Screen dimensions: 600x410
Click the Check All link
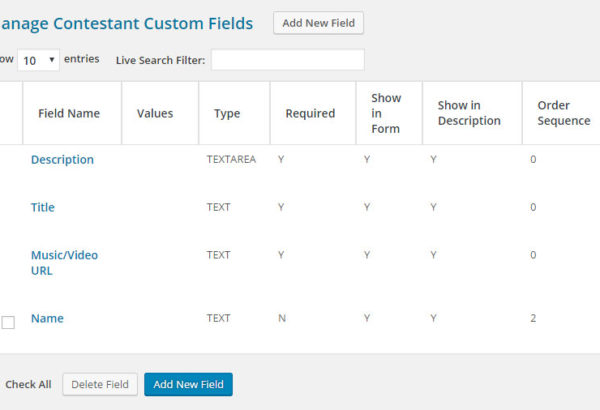(x=28, y=384)
